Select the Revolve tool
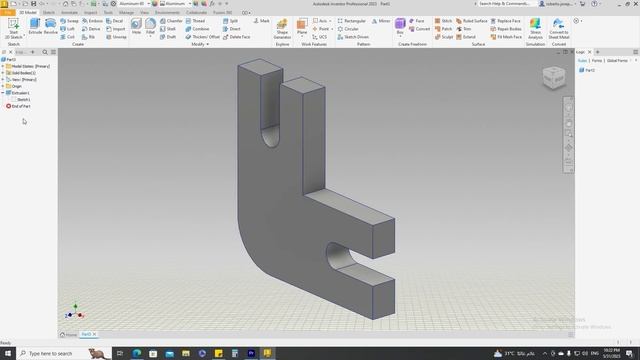The width and height of the screenshot is (640, 360). (51, 27)
